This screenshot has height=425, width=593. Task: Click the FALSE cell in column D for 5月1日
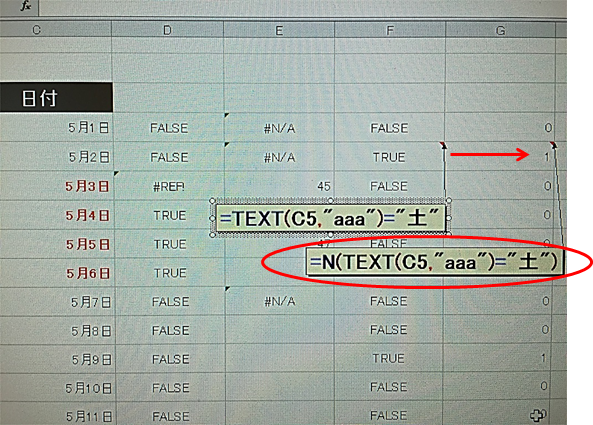point(169,128)
